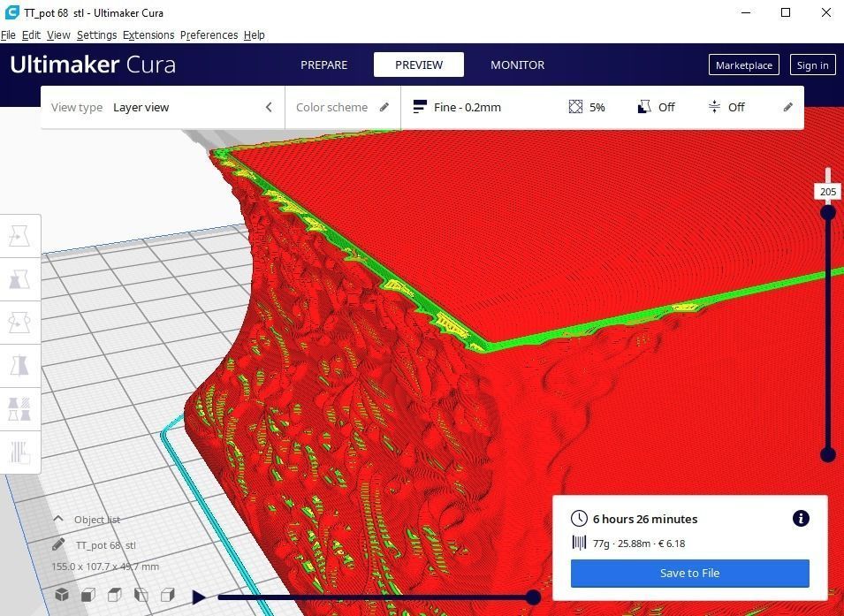The image size is (844, 616).
Task: Click the support Off icon
Action: click(x=644, y=107)
